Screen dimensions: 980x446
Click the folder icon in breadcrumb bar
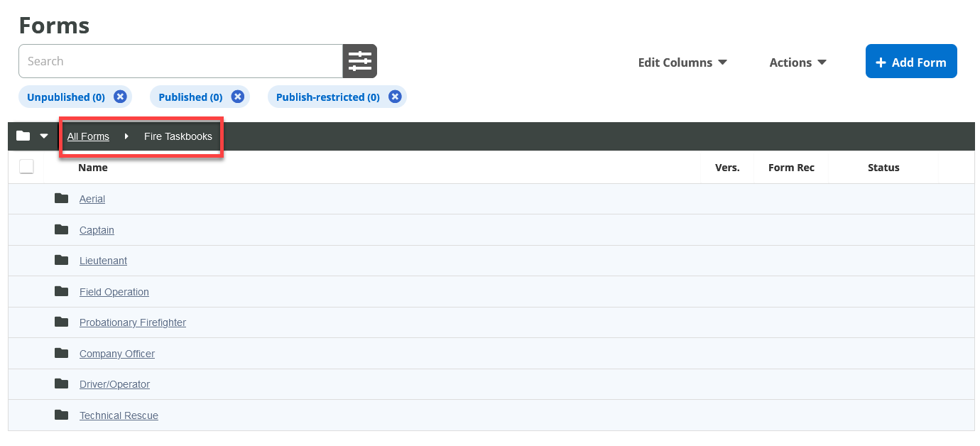[23, 136]
